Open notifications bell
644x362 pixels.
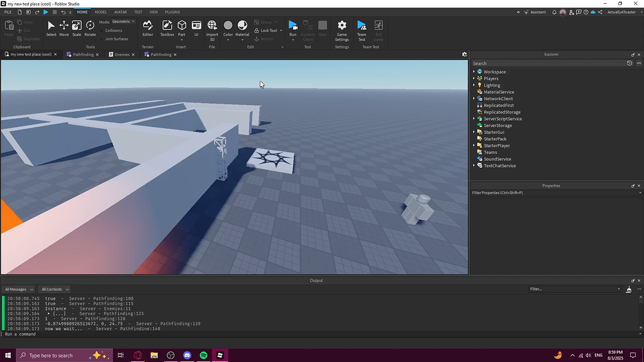(x=554, y=13)
